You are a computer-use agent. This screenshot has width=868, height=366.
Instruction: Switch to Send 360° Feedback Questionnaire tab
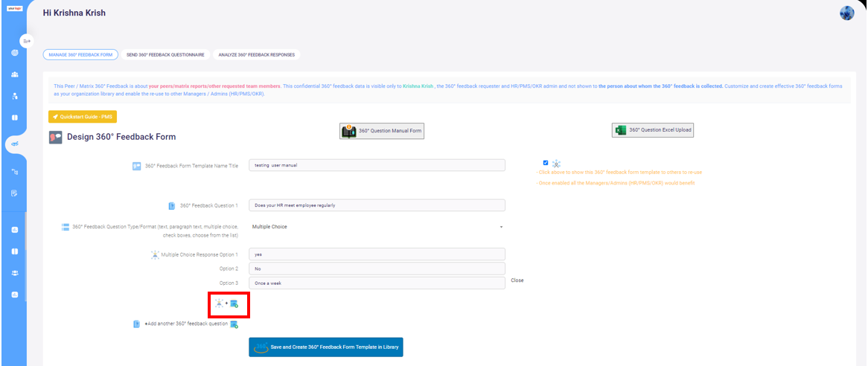click(165, 55)
